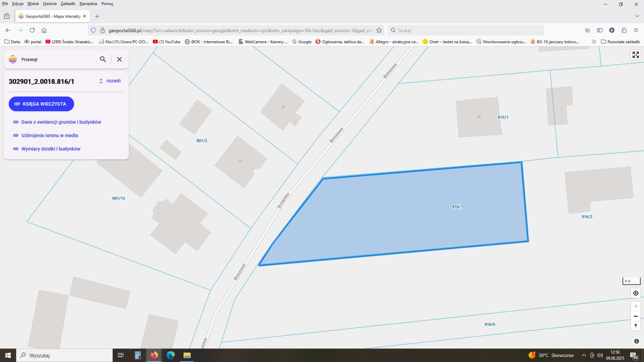Click the Wyszukaj taskbar search box
Image resolution: width=644 pixels, height=362 pixels.
64,355
